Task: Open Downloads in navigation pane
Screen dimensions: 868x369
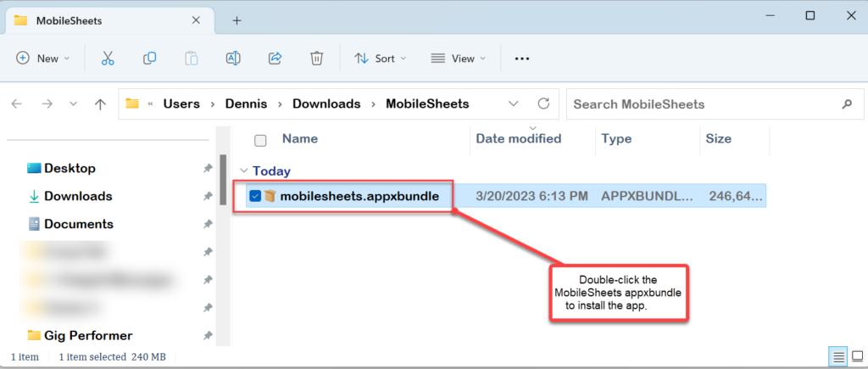Action: coord(70,196)
